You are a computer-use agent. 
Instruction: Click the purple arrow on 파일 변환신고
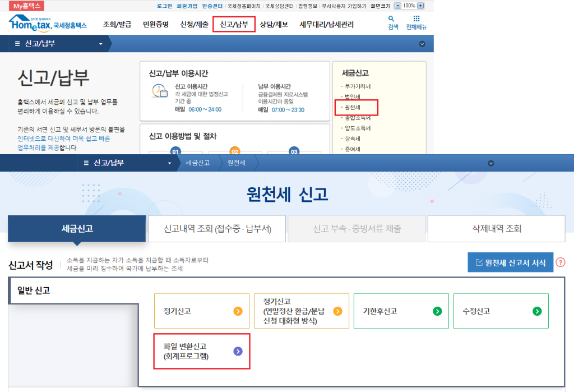[238, 351]
